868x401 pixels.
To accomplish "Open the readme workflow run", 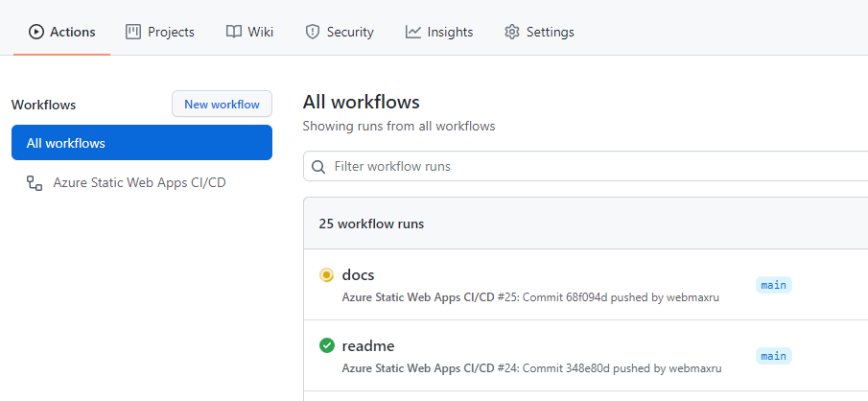I will point(368,346).
